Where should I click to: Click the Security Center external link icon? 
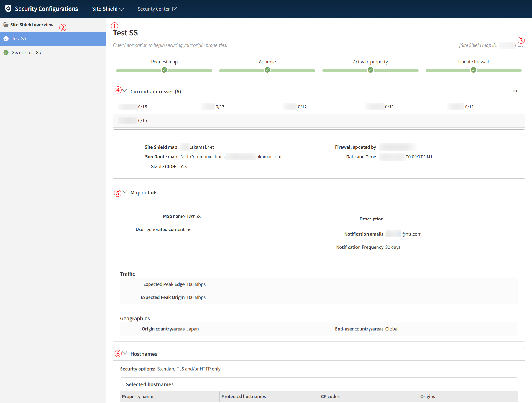[x=175, y=9]
